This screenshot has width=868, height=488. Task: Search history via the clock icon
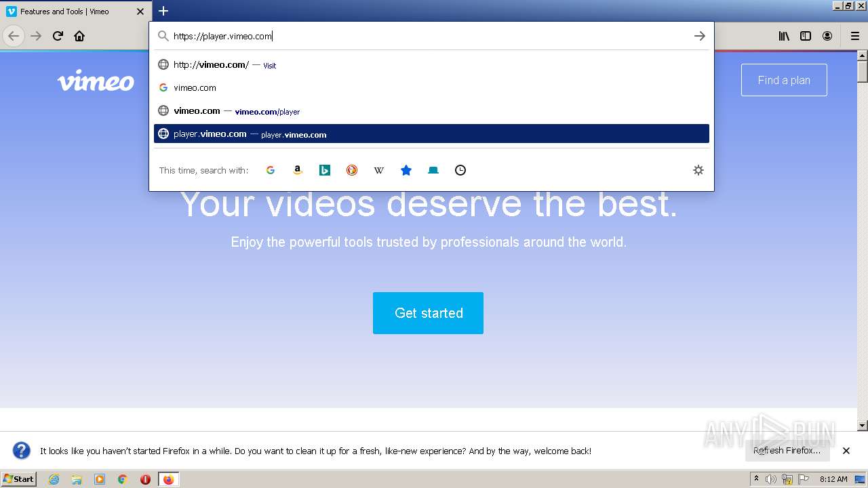tap(460, 170)
